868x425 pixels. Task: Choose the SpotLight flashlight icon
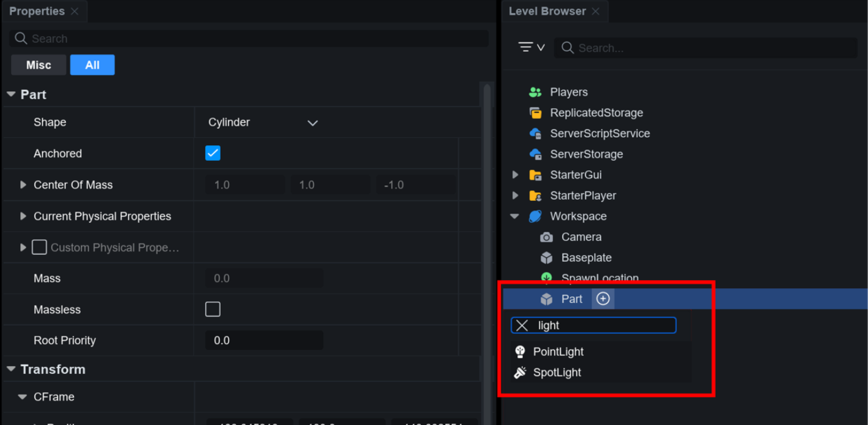[520, 372]
